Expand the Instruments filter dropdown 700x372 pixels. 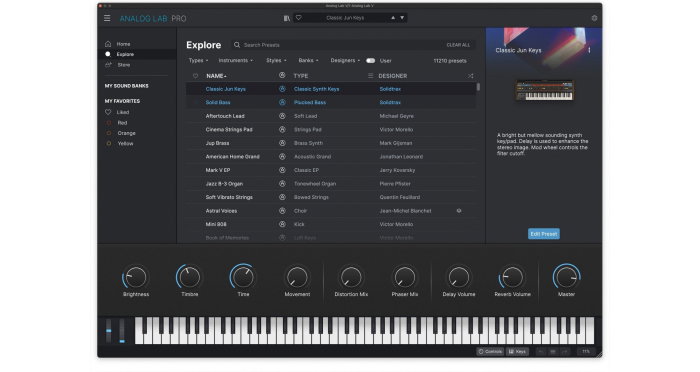coord(236,60)
